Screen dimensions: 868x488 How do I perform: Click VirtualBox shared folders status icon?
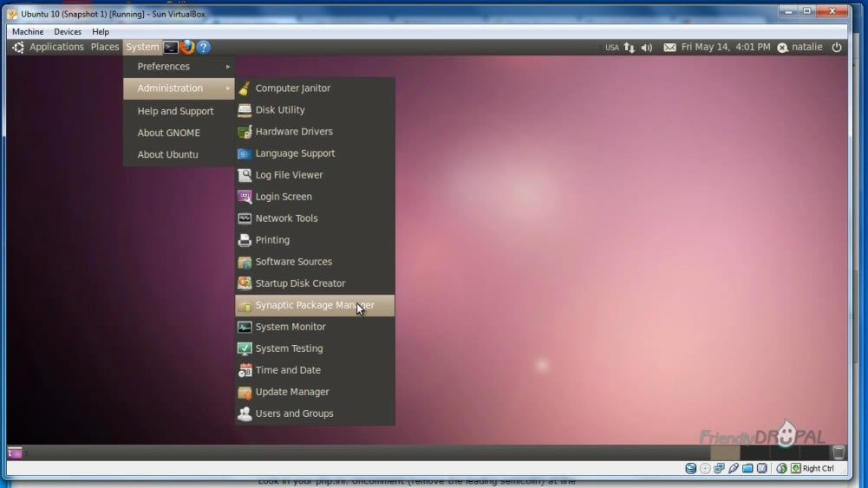[747, 468]
